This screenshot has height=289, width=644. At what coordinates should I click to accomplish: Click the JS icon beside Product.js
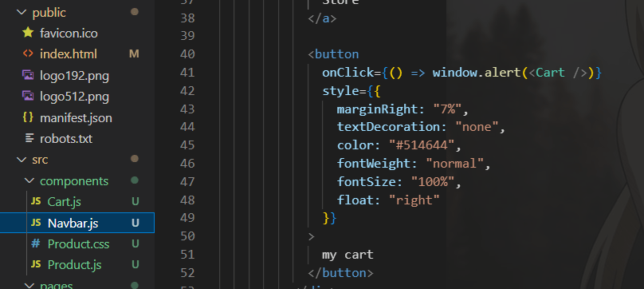(36, 264)
